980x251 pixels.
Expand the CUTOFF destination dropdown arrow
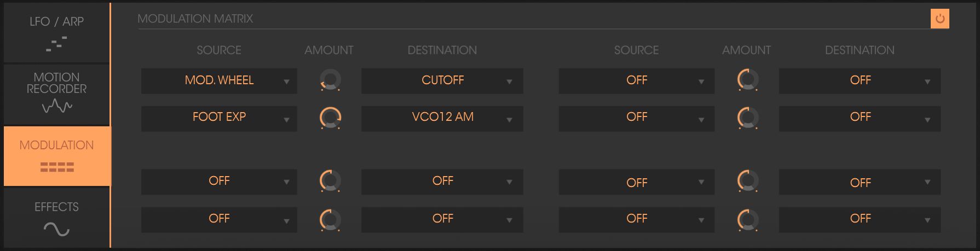[509, 81]
